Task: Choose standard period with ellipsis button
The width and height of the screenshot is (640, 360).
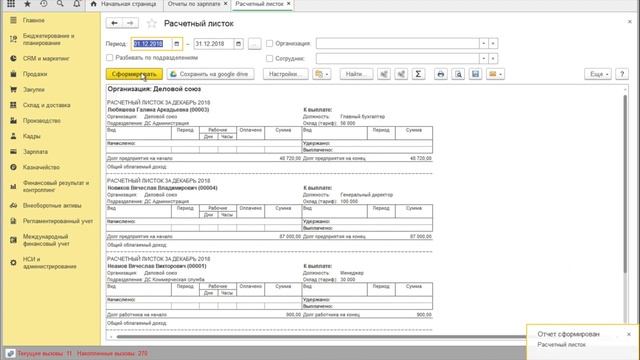Action: click(x=254, y=44)
